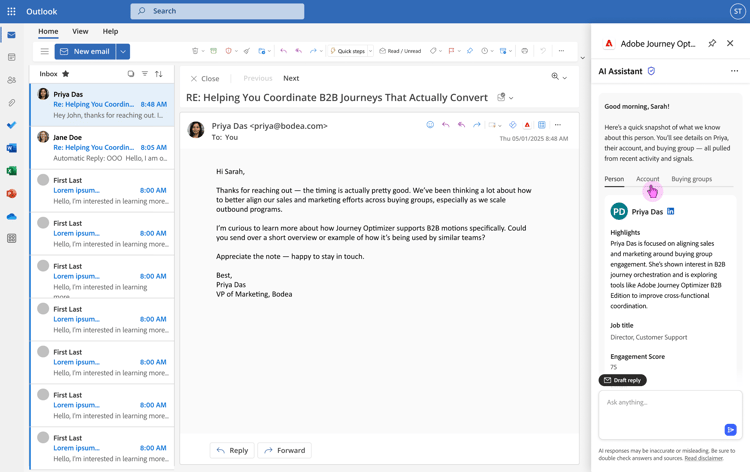The height and width of the screenshot is (472, 750).
Task: Click the Reply all icon in ribbon
Action: click(x=298, y=51)
